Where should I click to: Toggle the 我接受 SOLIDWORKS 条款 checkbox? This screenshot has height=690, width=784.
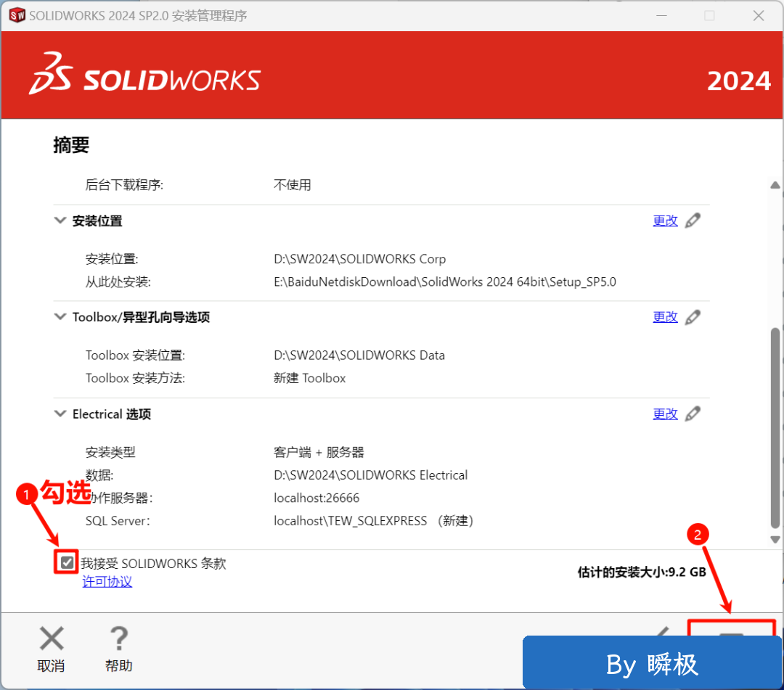pos(68,562)
